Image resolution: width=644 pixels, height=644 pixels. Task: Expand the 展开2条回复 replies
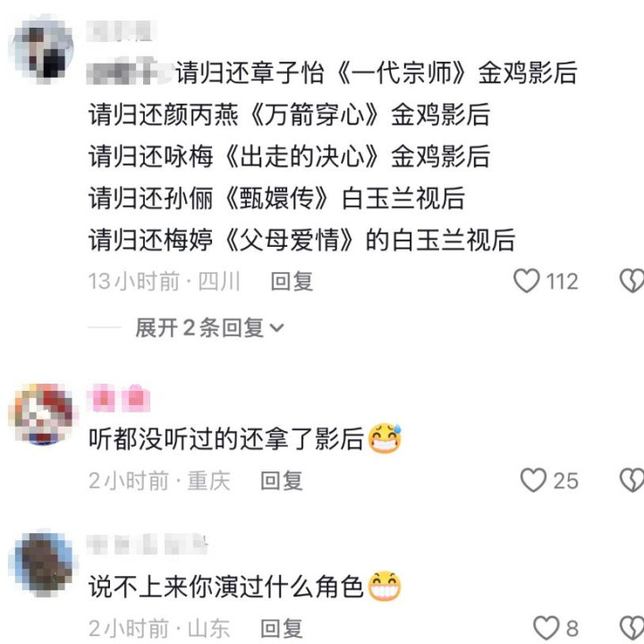pos(209,327)
